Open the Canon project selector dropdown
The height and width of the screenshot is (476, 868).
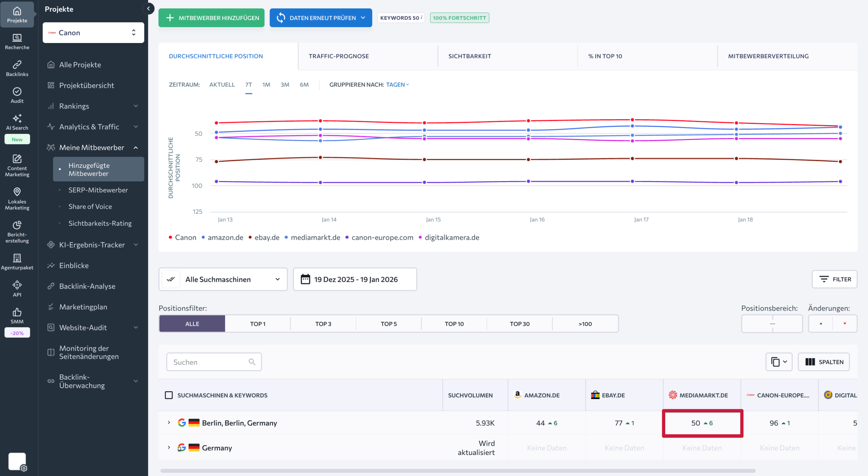93,33
